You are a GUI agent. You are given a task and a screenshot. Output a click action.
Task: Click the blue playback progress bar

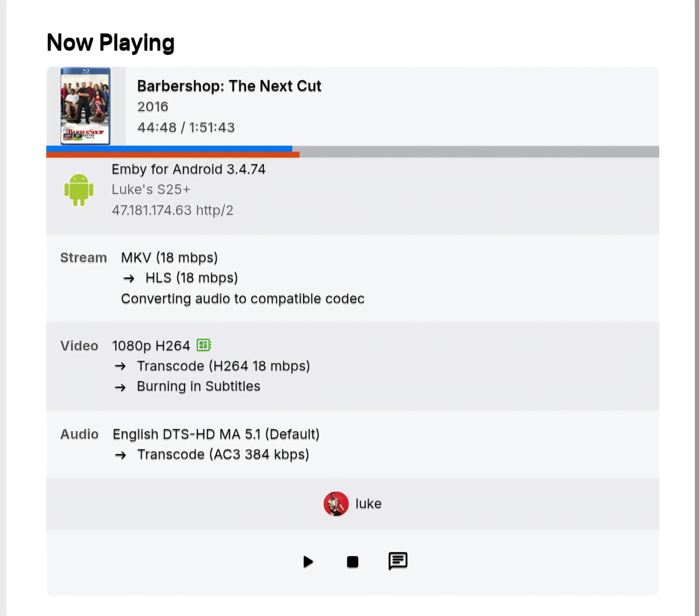169,149
